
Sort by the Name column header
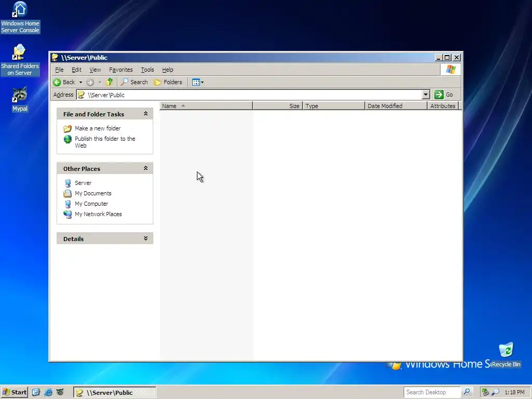click(x=206, y=106)
